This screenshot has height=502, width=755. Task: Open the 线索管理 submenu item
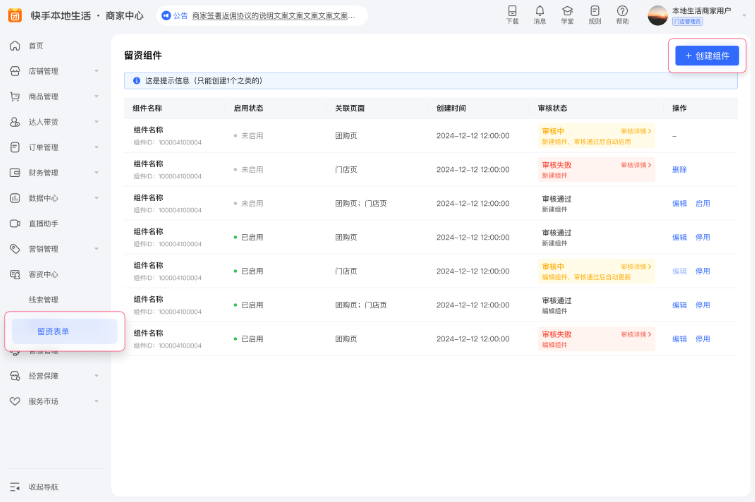43,300
